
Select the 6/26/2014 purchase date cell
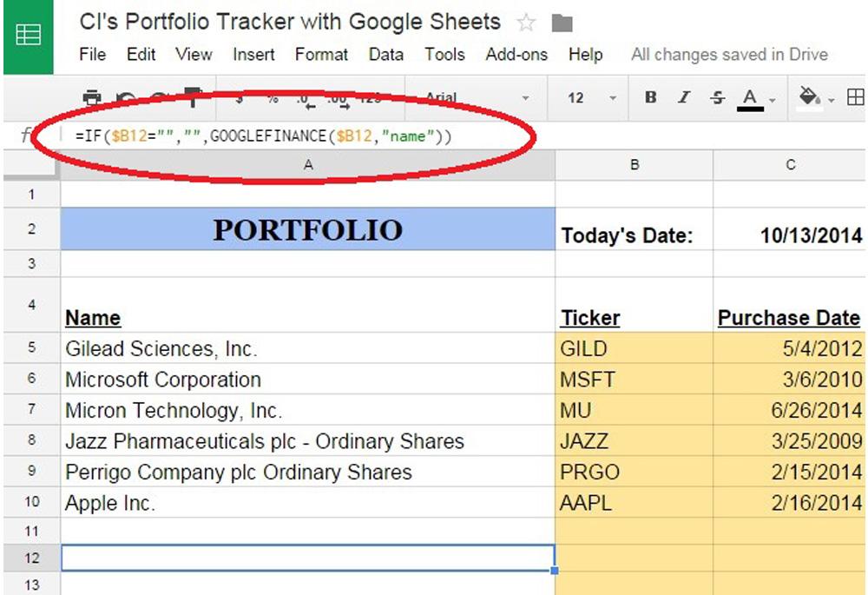pos(790,410)
